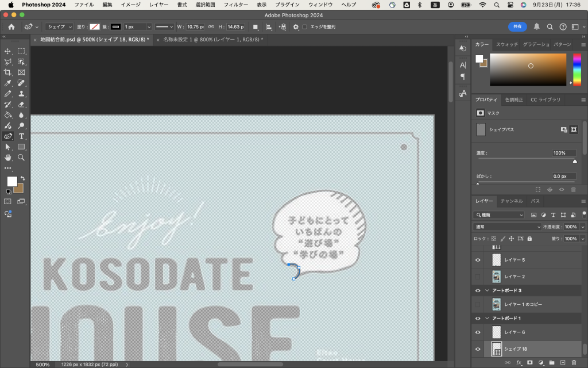Select the Hand tool
The image size is (588, 368).
click(x=7, y=158)
